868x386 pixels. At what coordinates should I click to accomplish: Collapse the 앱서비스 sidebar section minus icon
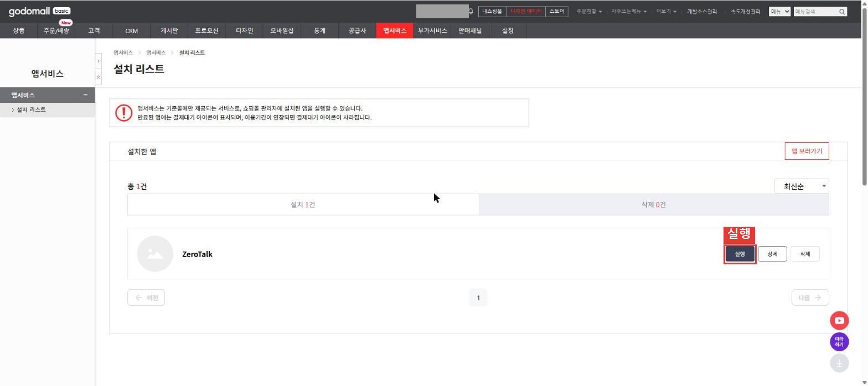pyautogui.click(x=85, y=95)
